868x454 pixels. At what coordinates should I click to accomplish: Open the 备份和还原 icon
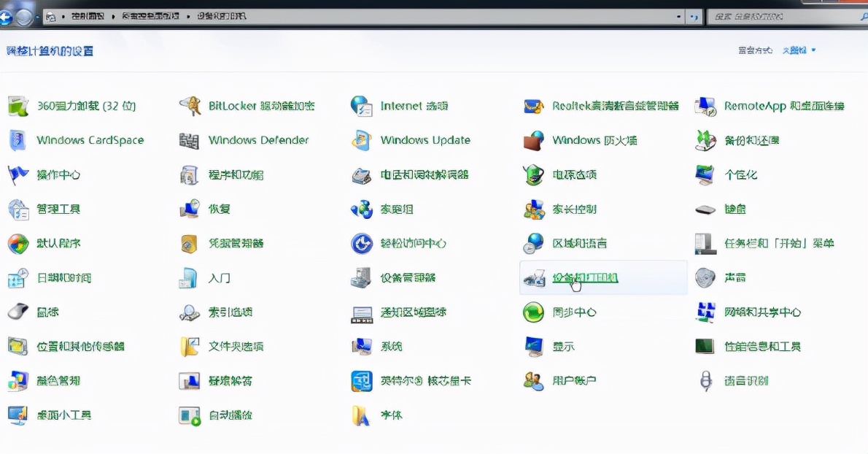click(706, 140)
